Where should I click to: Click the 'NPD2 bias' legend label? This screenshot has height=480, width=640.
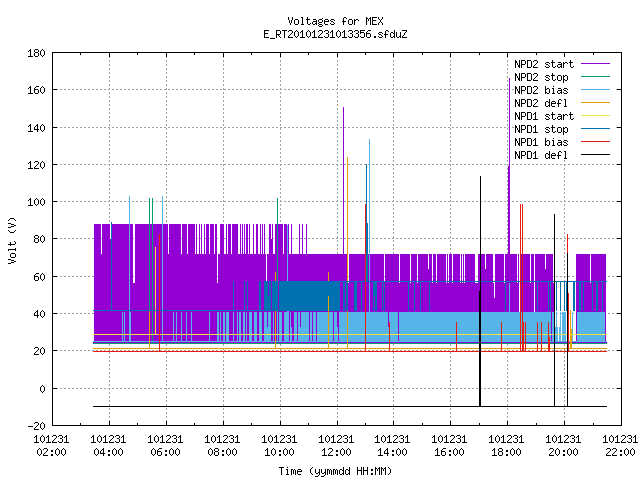click(x=541, y=90)
